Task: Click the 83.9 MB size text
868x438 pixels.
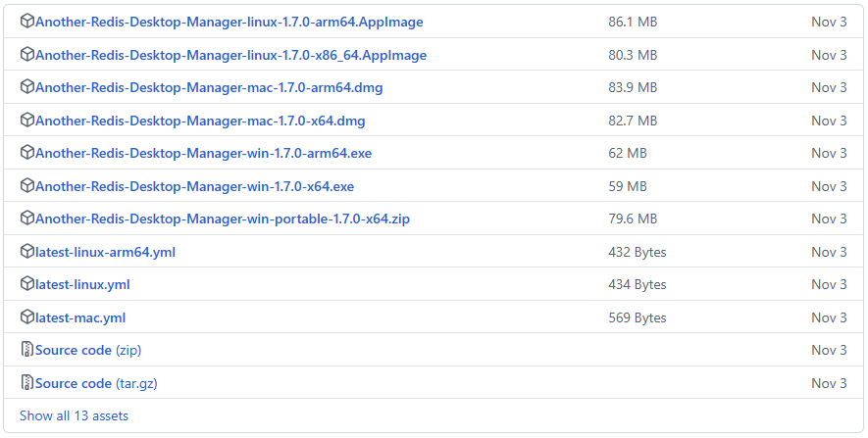Action: coord(633,87)
